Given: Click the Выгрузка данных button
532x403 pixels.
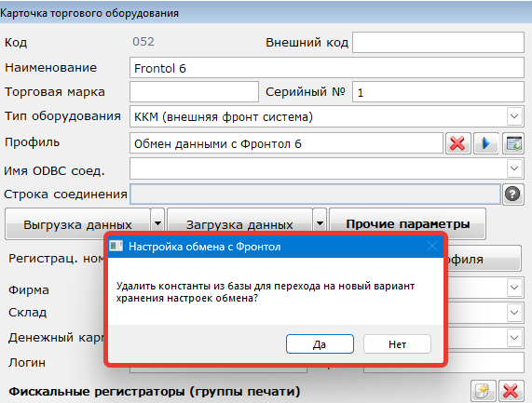Looking at the screenshot, I should [x=77, y=224].
